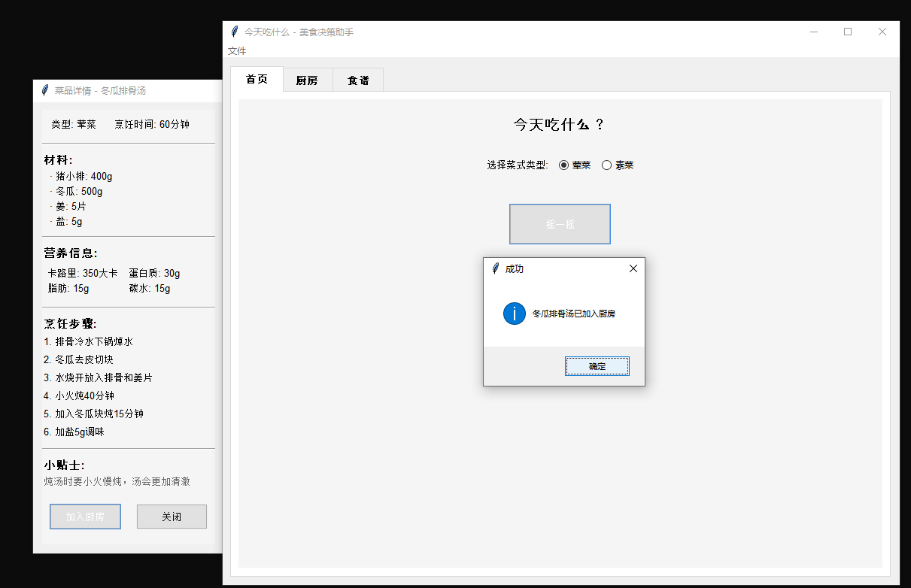
Task: Click feather icon in 成功 dialog title
Action: [495, 268]
